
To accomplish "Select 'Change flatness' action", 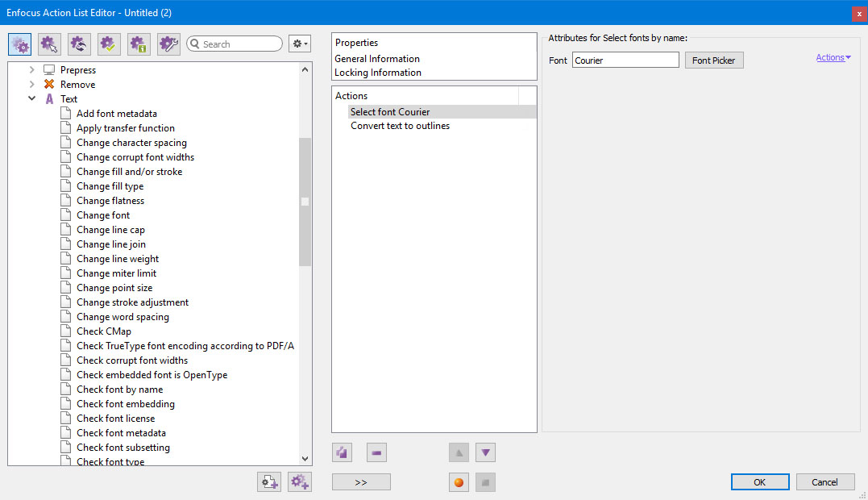I will 110,201.
